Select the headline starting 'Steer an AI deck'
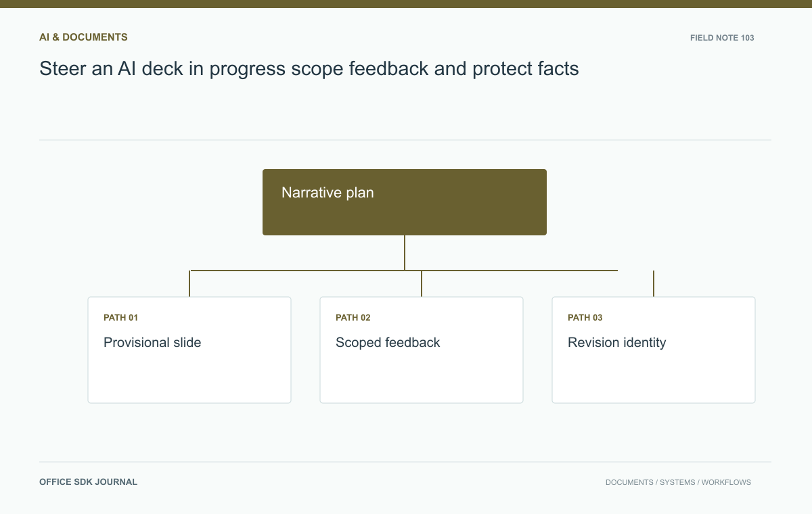Viewport: 812px width, 514px height. coord(309,69)
